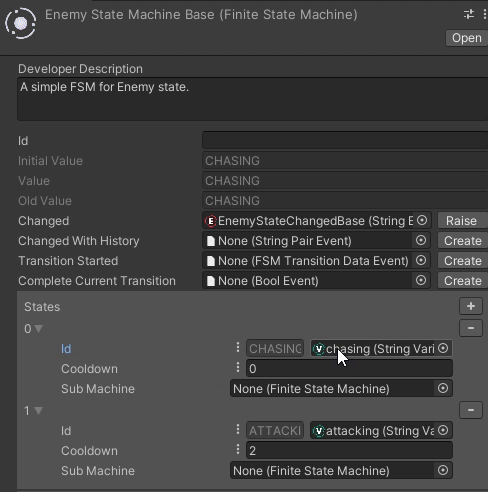Open the component presets sliders icon

pos(469,14)
